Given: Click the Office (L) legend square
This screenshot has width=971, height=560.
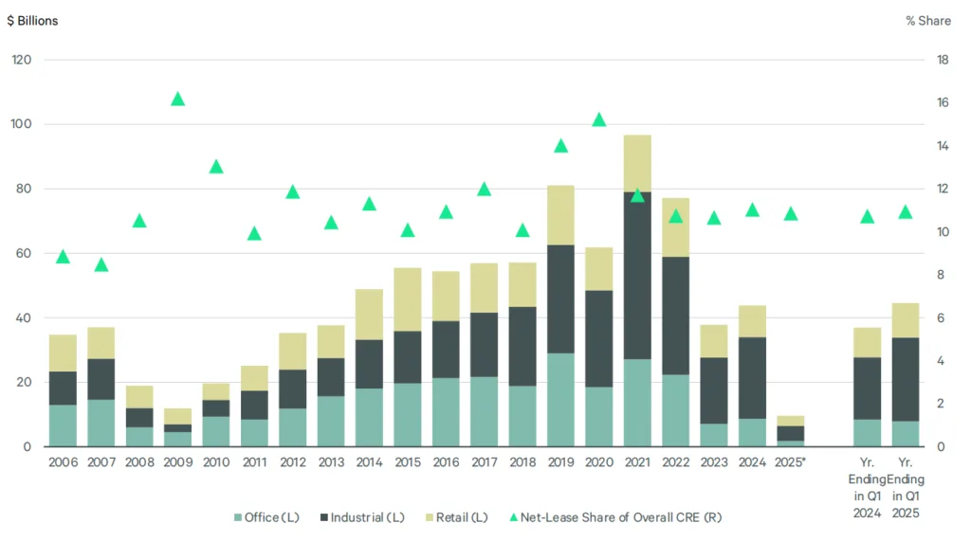Looking at the screenshot, I should 237,517.
